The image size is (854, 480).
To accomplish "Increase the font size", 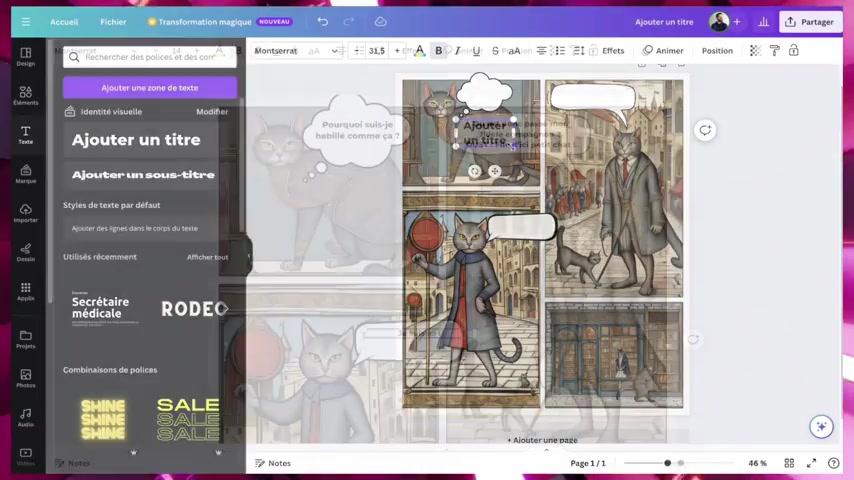I will [x=397, y=51].
